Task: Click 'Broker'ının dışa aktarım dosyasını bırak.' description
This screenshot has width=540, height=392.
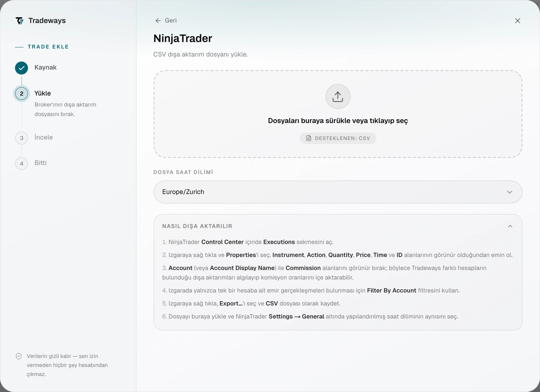Action: [x=65, y=109]
